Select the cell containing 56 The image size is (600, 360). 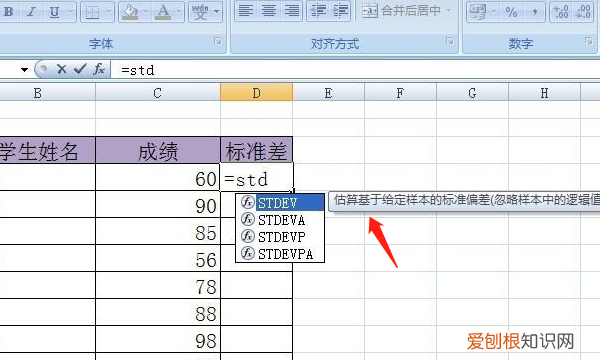tap(158, 258)
